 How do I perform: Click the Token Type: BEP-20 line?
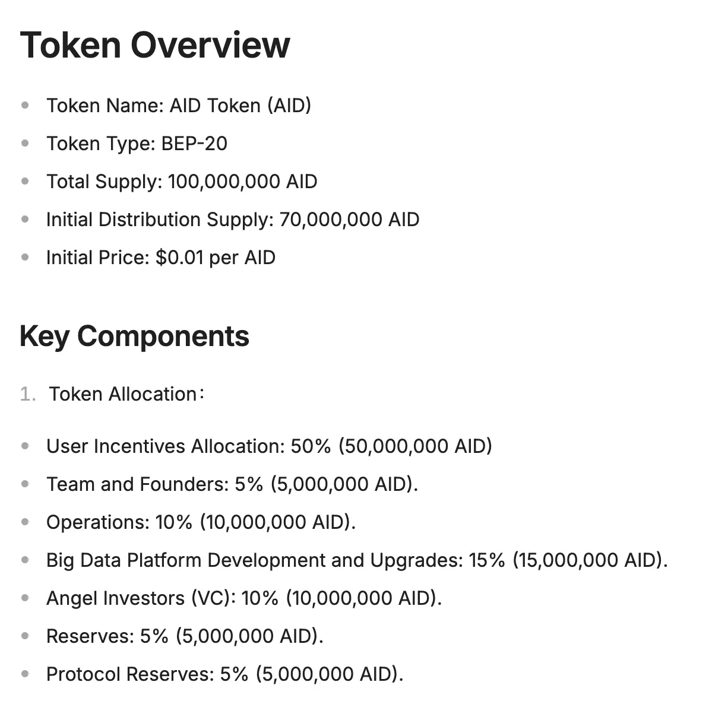137,144
